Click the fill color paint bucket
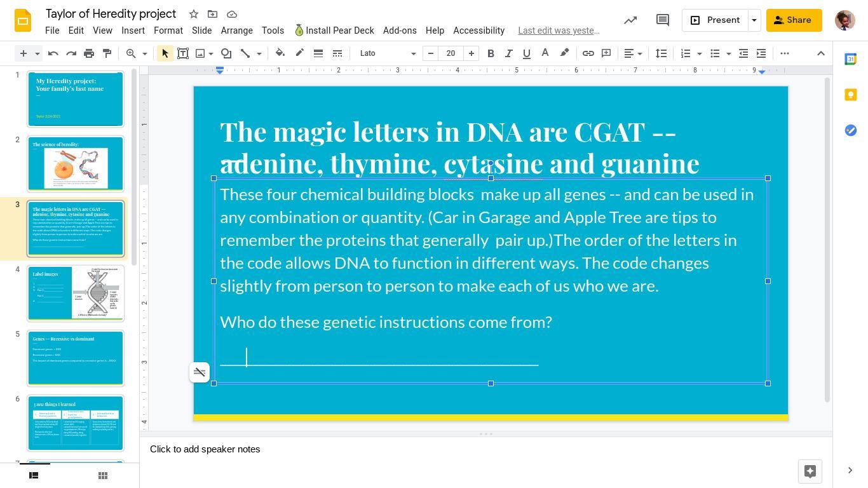Image resolution: width=868 pixels, height=488 pixels. [280, 53]
